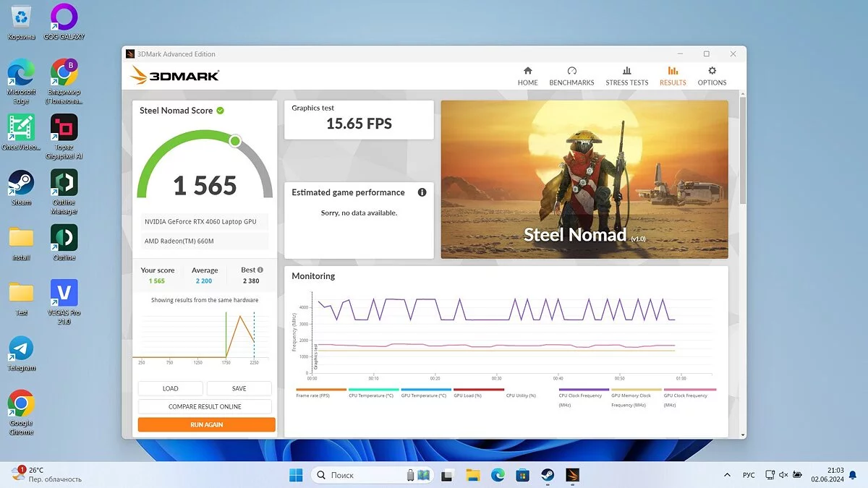Open the OPTIONS tab
This screenshot has height=488, width=868.
point(712,76)
